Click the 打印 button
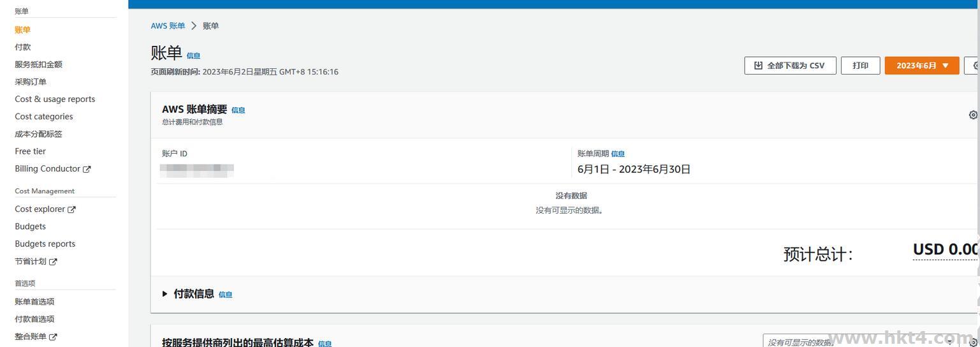This screenshot has width=980, height=347. pyautogui.click(x=860, y=66)
